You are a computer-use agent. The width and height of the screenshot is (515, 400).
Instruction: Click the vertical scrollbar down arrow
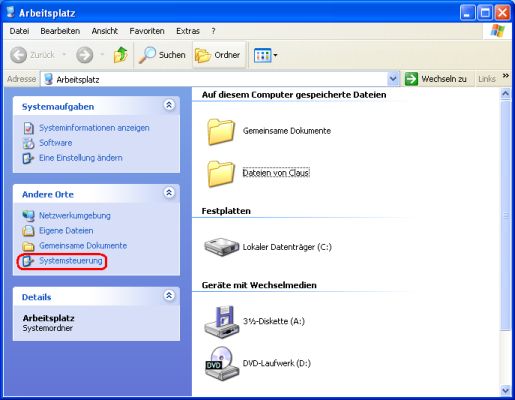click(505, 390)
